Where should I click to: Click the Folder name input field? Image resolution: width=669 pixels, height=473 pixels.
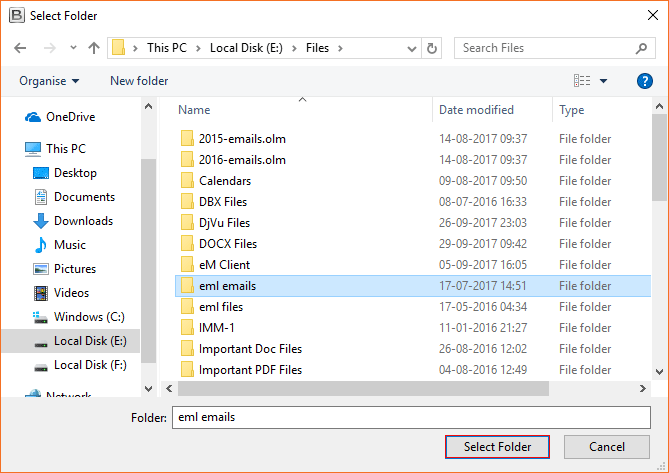pyautogui.click(x=411, y=417)
